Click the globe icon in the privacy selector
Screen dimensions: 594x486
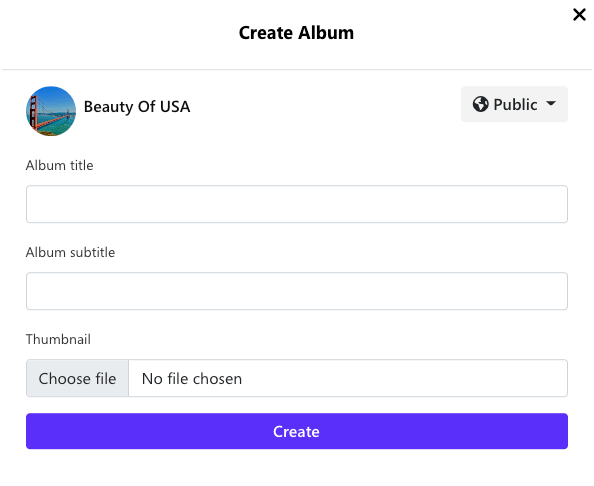(x=480, y=104)
